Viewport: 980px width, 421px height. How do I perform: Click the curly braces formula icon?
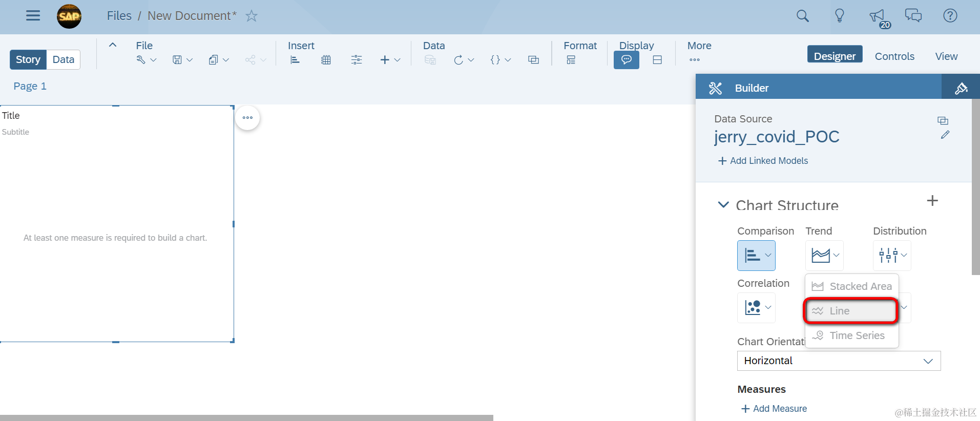[495, 60]
